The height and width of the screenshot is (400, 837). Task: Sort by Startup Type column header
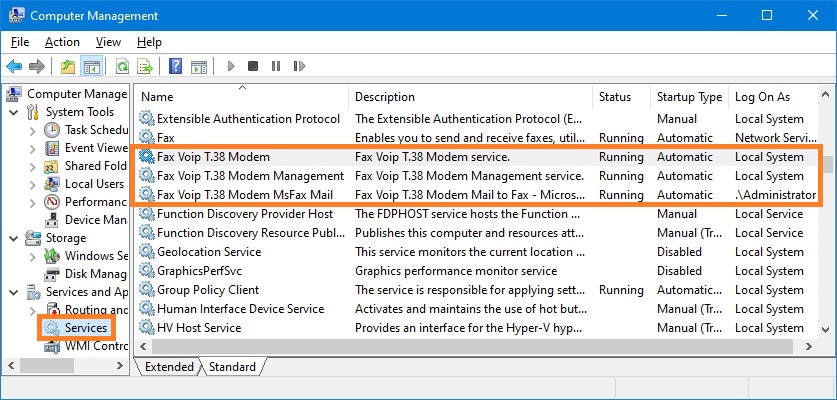689,97
